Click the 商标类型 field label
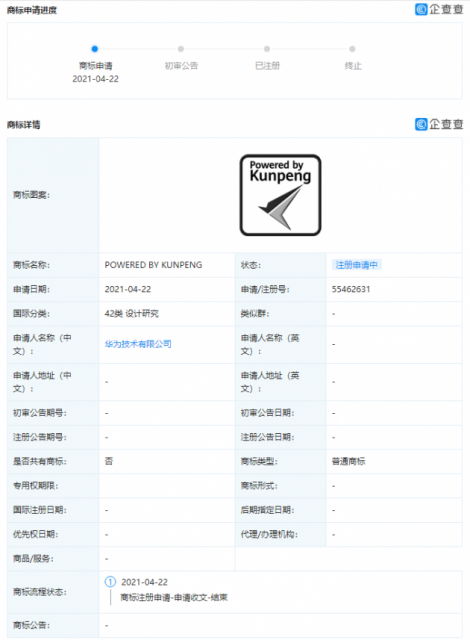The width and height of the screenshot is (470, 640). tap(259, 461)
